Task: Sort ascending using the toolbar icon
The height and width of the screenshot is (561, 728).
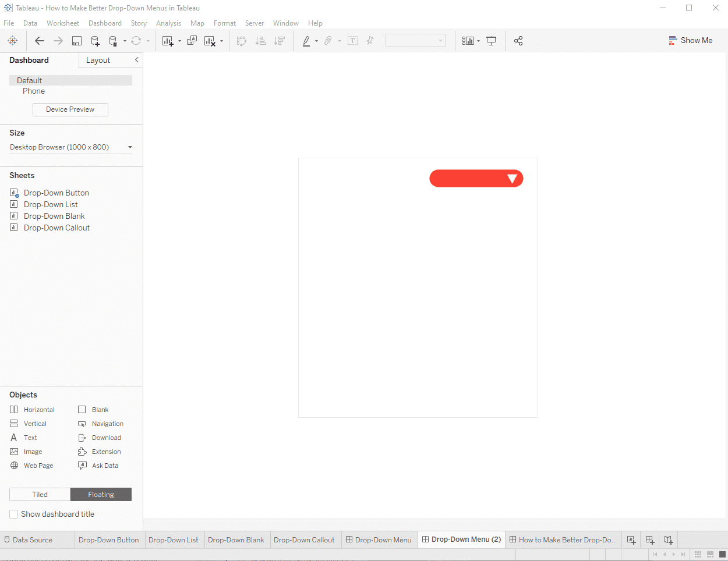Action: (261, 41)
